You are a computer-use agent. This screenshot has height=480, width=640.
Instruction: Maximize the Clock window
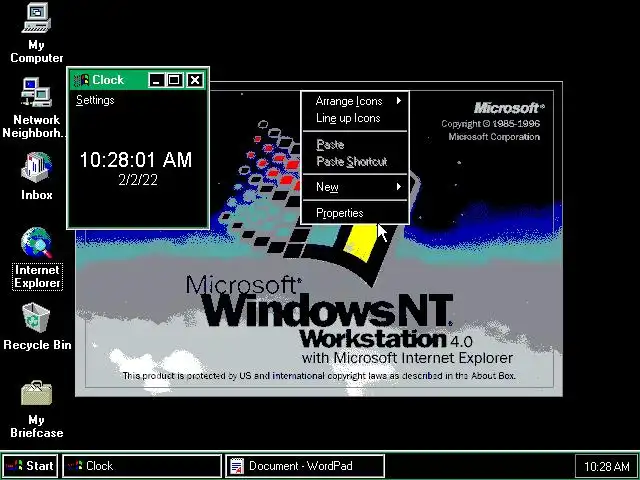(x=175, y=80)
